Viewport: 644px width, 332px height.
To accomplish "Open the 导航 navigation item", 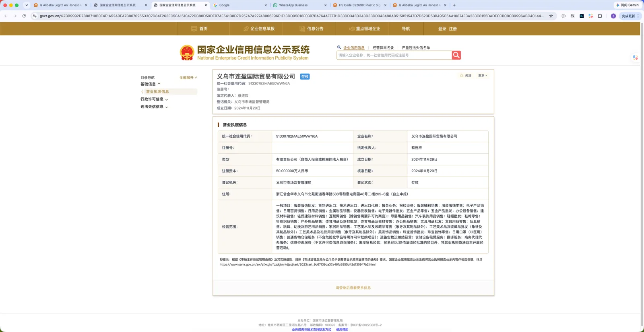I will click(x=406, y=29).
